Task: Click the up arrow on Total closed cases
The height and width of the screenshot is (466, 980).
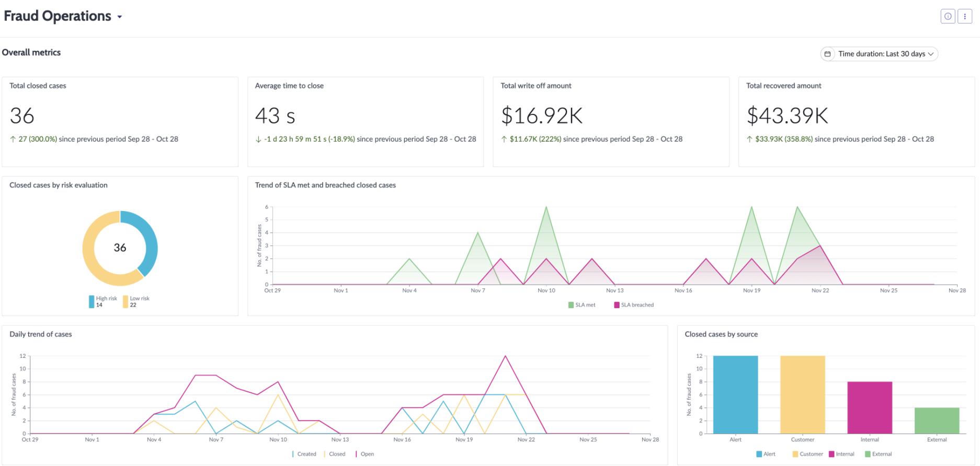Action: click(x=13, y=139)
